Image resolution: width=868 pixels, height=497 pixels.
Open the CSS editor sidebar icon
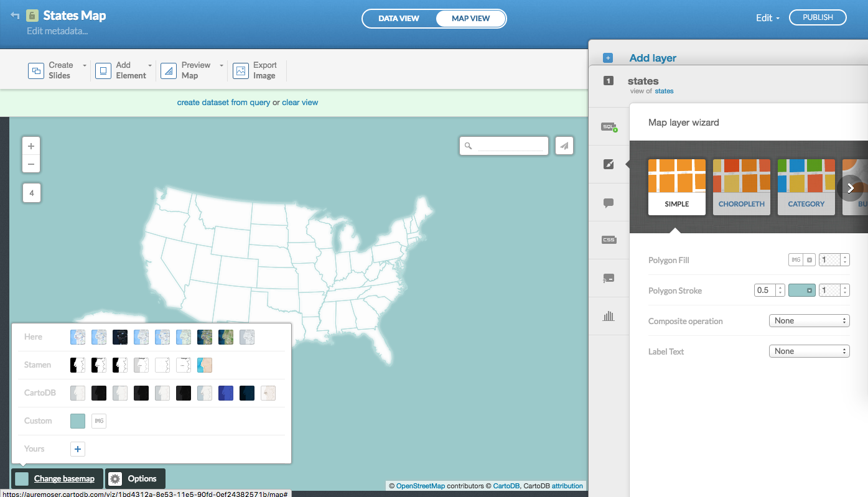click(609, 239)
